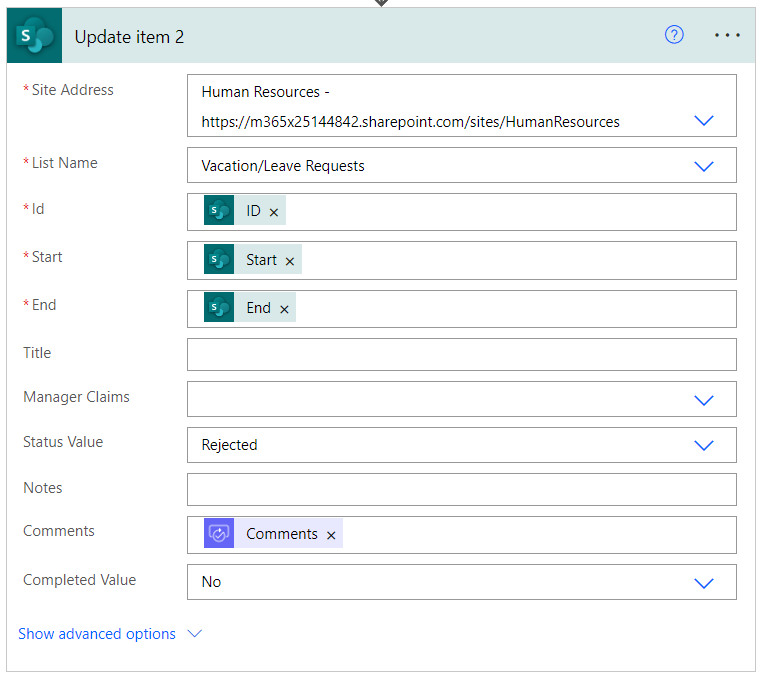Click the approval icon on Comments token
Viewport: 763px width, 680px height.
coord(219,533)
